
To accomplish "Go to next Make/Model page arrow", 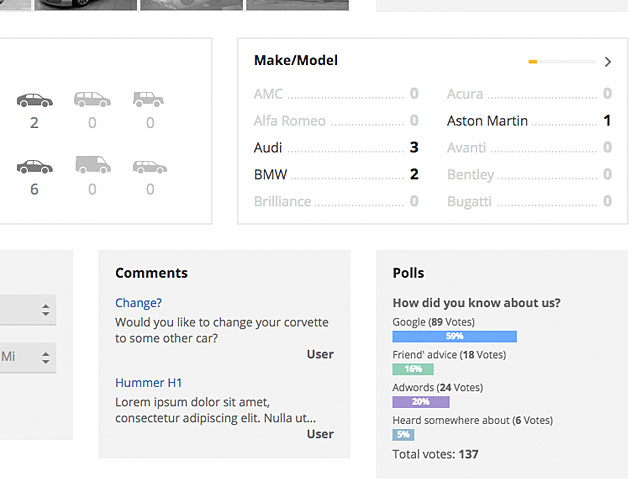I will pos(608,62).
